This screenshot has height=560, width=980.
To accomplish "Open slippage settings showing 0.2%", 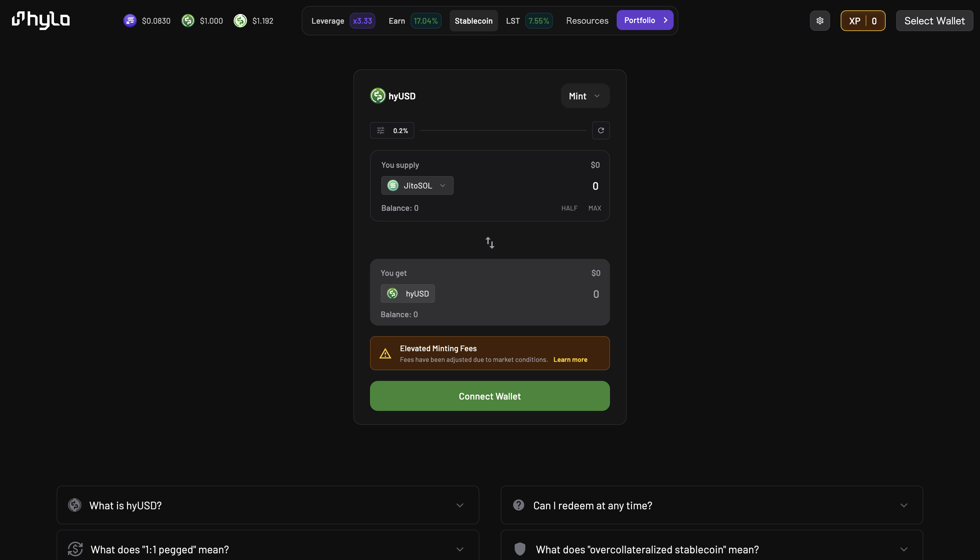I will 392,131.
